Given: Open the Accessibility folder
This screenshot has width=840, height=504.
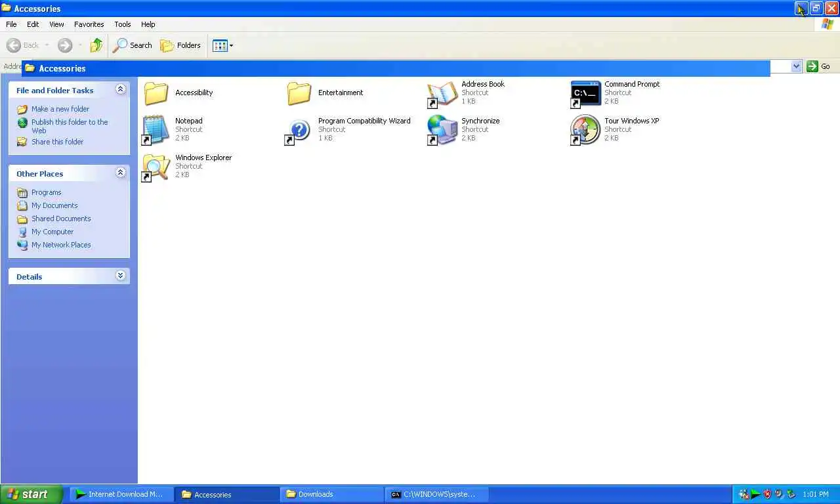Looking at the screenshot, I should (x=178, y=93).
